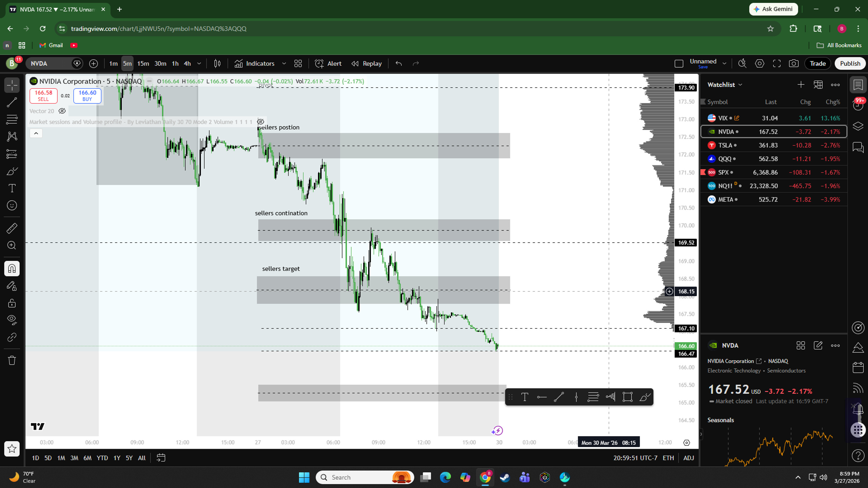Toggle lock all drawings

coord(12,303)
